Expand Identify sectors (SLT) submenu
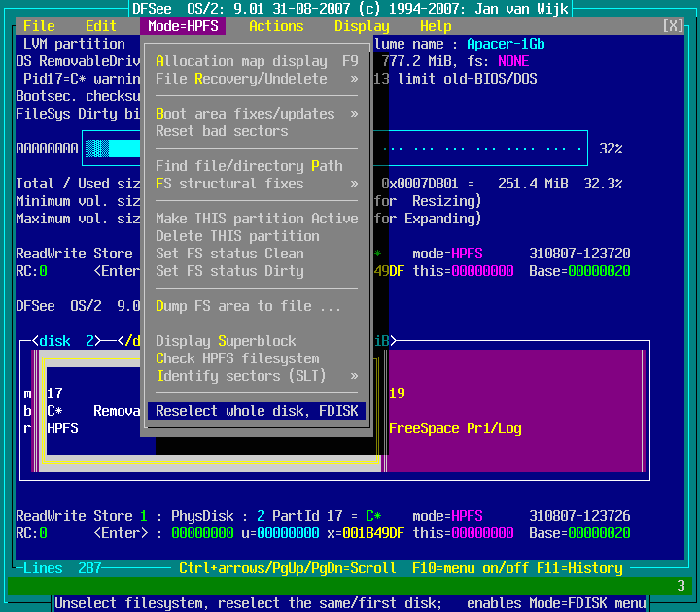Viewport: 700px width, 612px height. coord(257,376)
